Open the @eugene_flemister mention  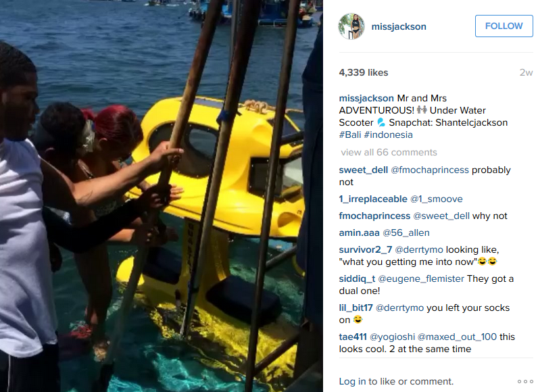pyautogui.click(x=421, y=279)
